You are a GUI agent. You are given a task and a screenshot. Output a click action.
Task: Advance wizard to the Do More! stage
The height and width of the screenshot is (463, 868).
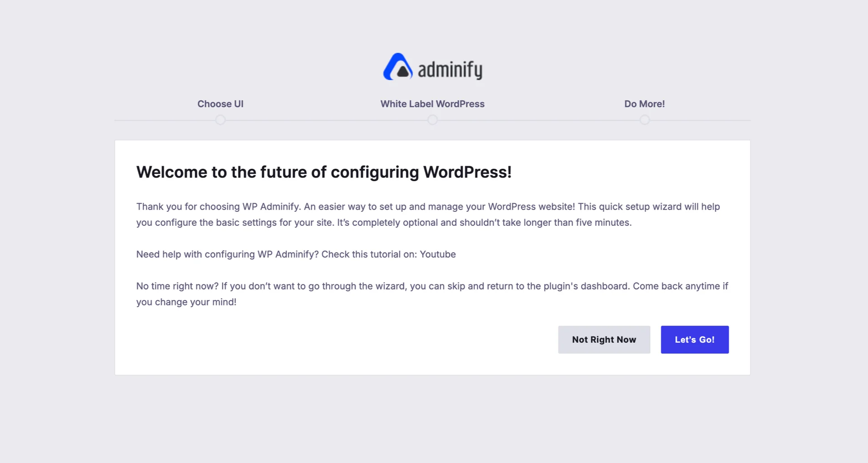[644, 120]
